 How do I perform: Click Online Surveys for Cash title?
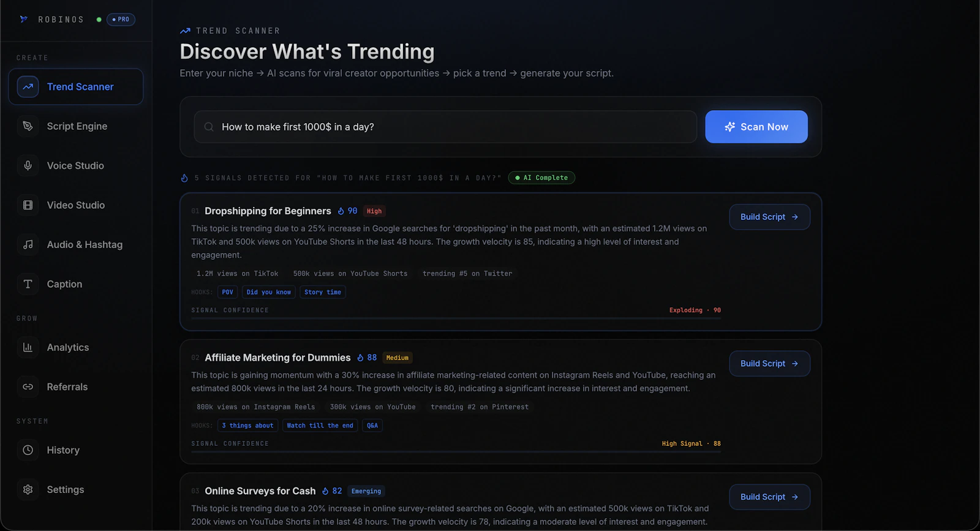(x=260, y=491)
